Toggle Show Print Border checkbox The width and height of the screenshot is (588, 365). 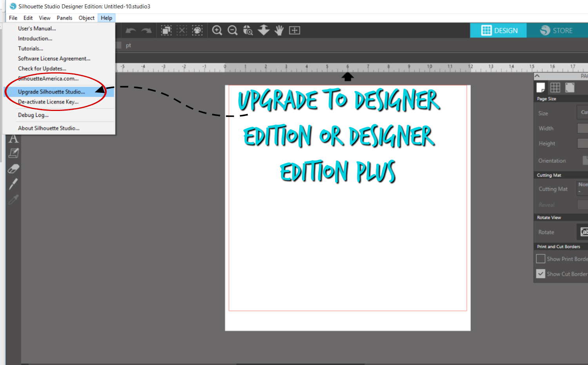(541, 259)
